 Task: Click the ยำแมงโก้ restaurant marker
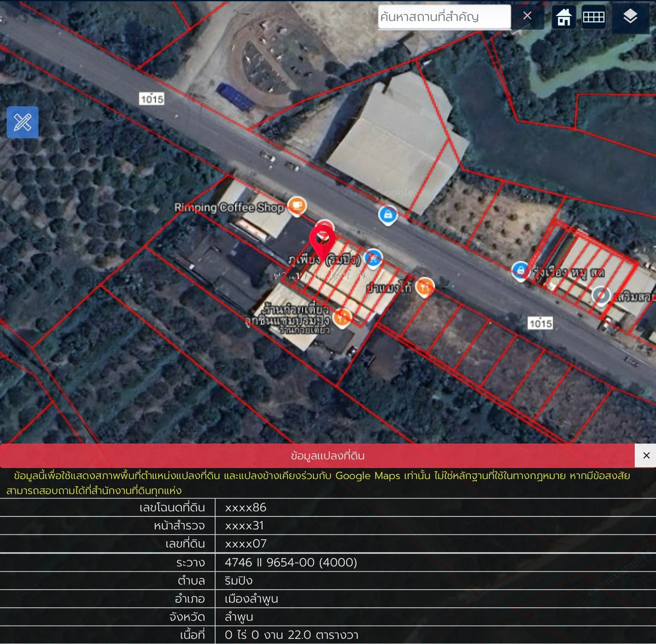(x=425, y=286)
